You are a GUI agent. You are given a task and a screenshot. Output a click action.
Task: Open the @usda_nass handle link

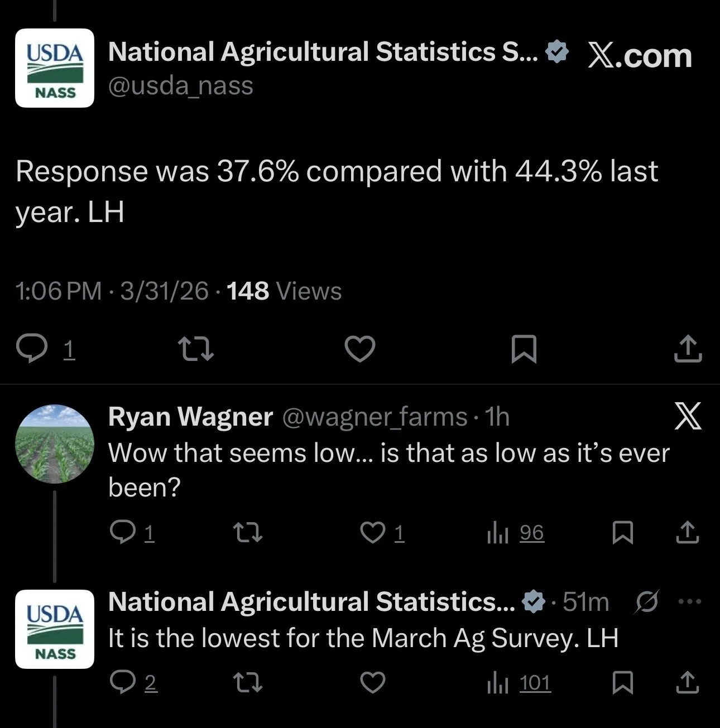click(x=180, y=85)
